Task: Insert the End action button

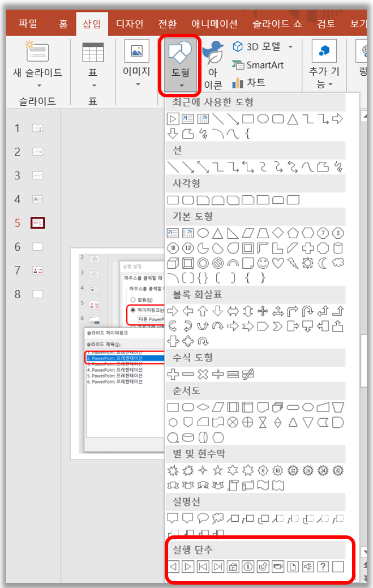Action: click(218, 566)
